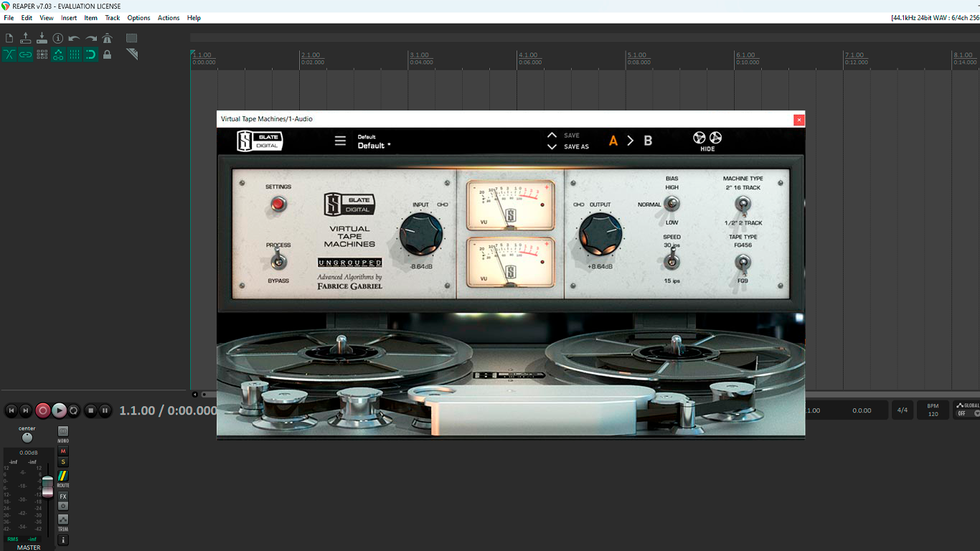Open the Options menu
This screenshot has height=551, width=980.
(138, 18)
